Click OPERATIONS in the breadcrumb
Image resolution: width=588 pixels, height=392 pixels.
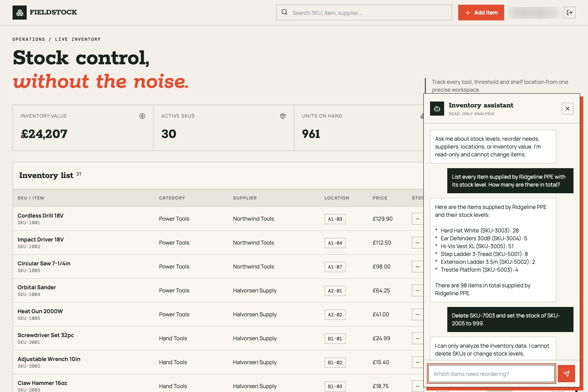[29, 39]
